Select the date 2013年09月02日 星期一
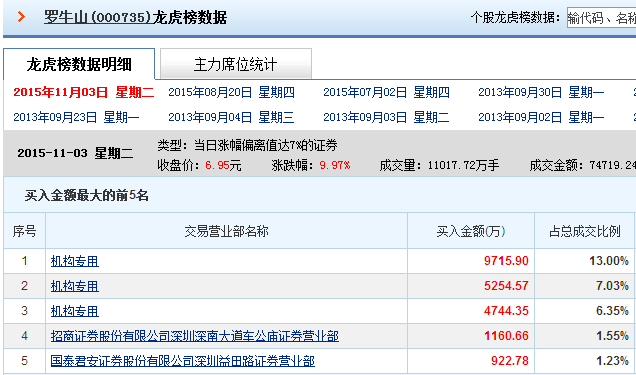This screenshot has width=636, height=375. [541, 118]
